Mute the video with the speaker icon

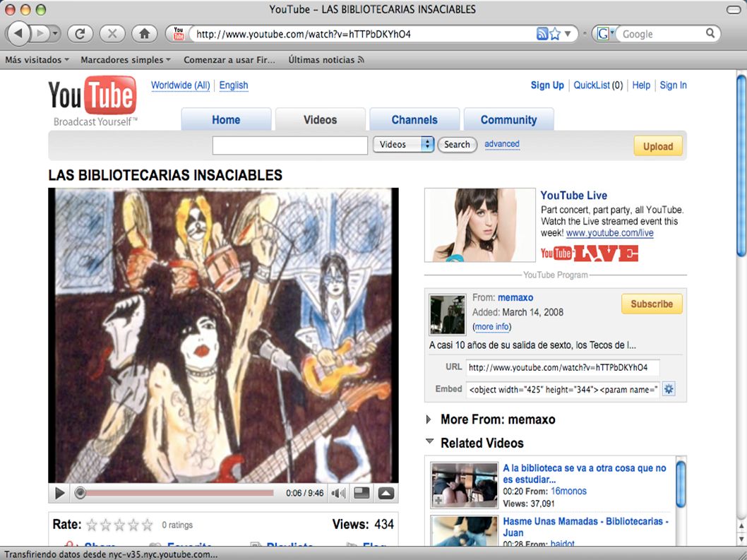click(x=338, y=494)
